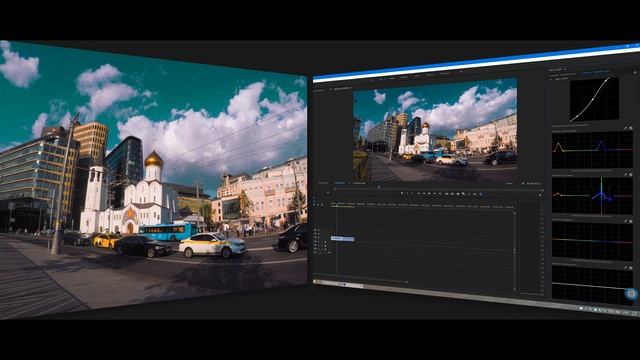Click the program monitor playhead marker below preview
Image resolution: width=640 pixels, height=360 pixels.
[x=379, y=187]
